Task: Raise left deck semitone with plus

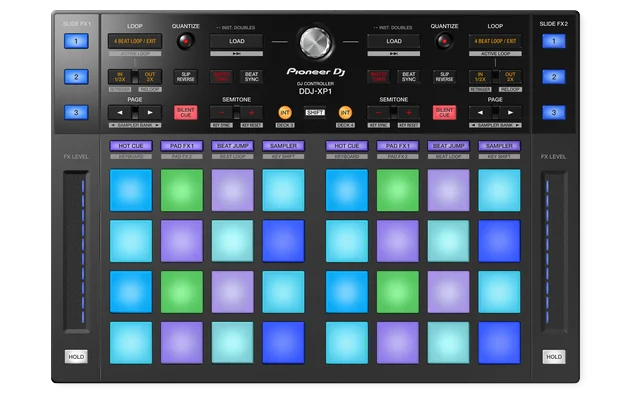Action: click(x=251, y=113)
